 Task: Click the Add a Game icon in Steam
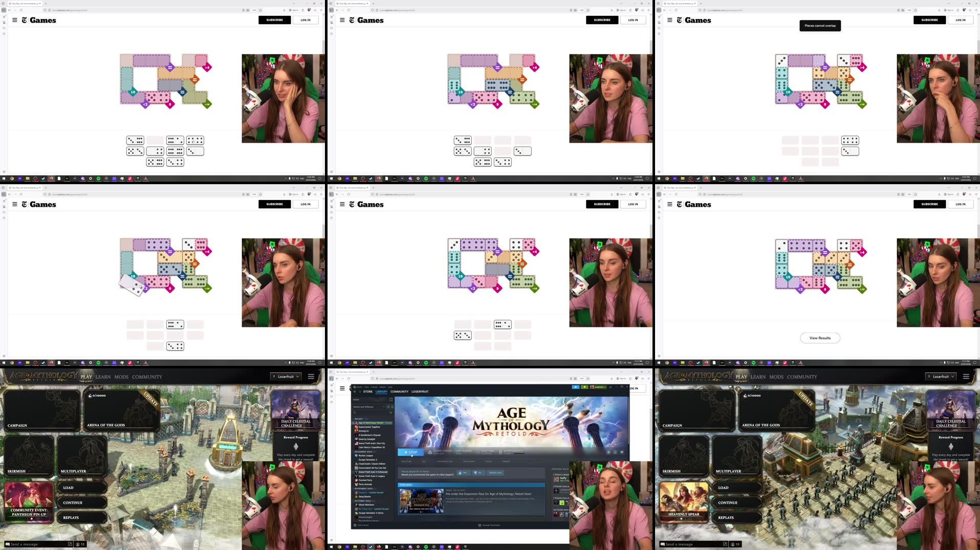tap(355, 525)
